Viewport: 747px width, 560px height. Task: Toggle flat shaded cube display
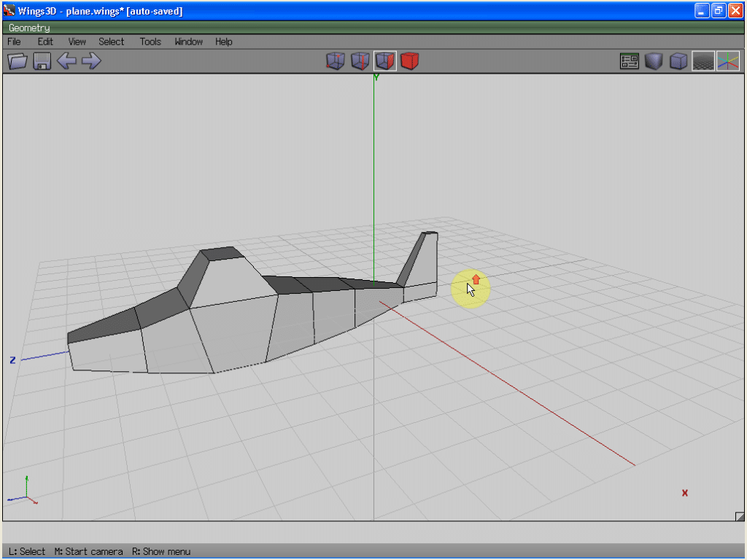click(x=654, y=61)
